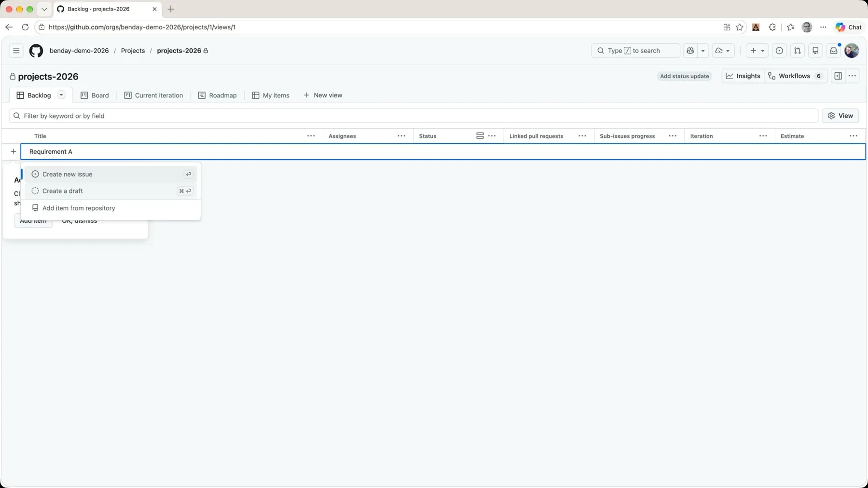Add a New view tab
This screenshot has height=488, width=868.
pos(323,95)
